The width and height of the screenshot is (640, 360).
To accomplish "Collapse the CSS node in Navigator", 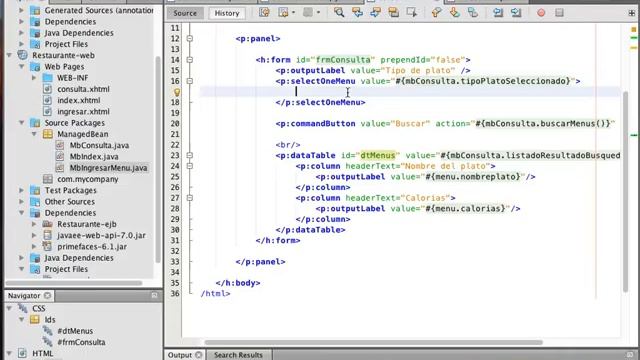I will [x=9, y=309].
